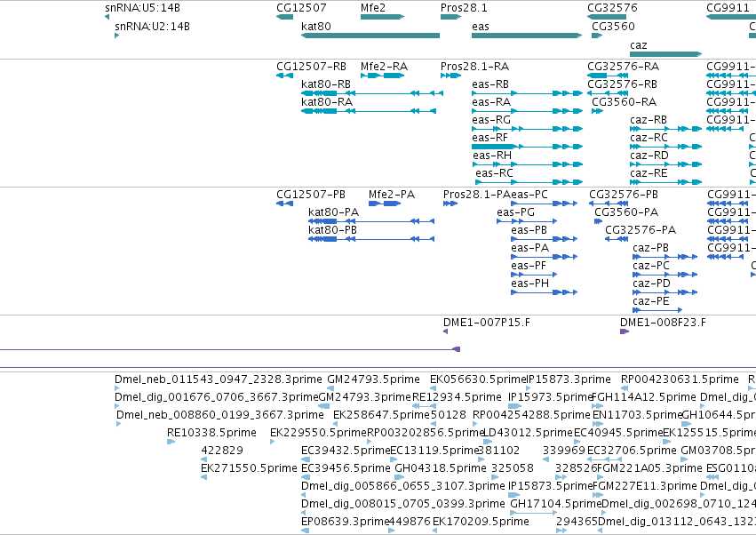Click the eas-RF transcript label
The width and height of the screenshot is (756, 535).
point(489,138)
